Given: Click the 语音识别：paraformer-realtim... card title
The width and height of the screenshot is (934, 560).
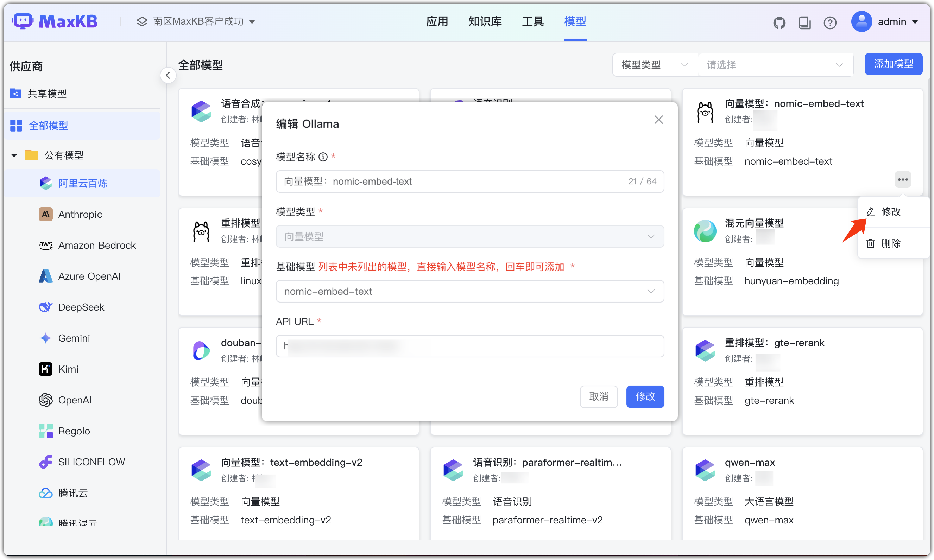Looking at the screenshot, I should tap(547, 462).
